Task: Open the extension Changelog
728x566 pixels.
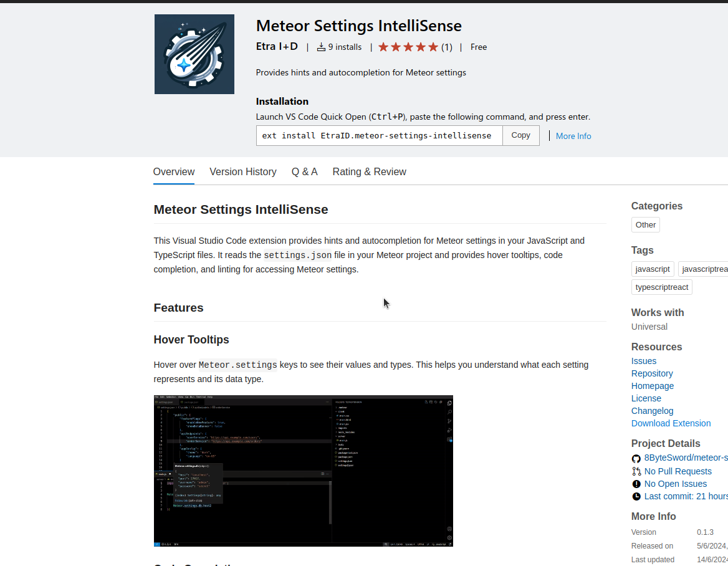Action: [x=652, y=411]
